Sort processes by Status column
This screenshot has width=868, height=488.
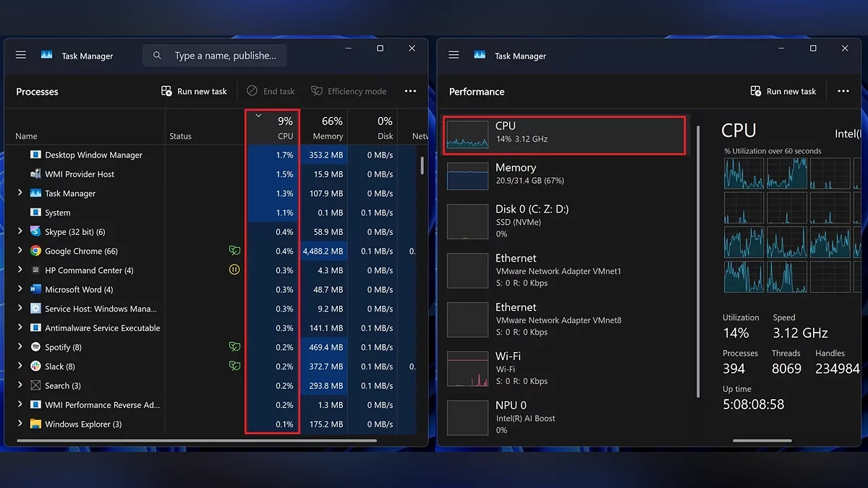coord(205,127)
